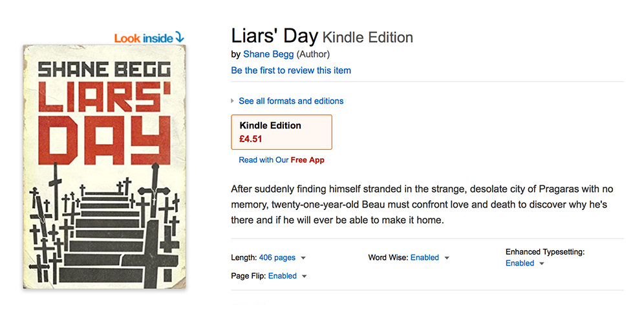
Task: Click the Word Wise "Enabled" link
Action: pyautogui.click(x=424, y=257)
